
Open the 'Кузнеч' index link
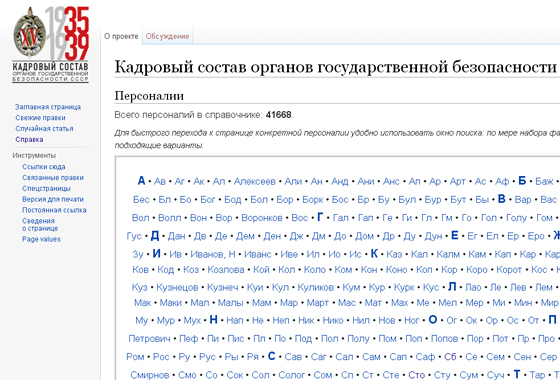point(222,288)
